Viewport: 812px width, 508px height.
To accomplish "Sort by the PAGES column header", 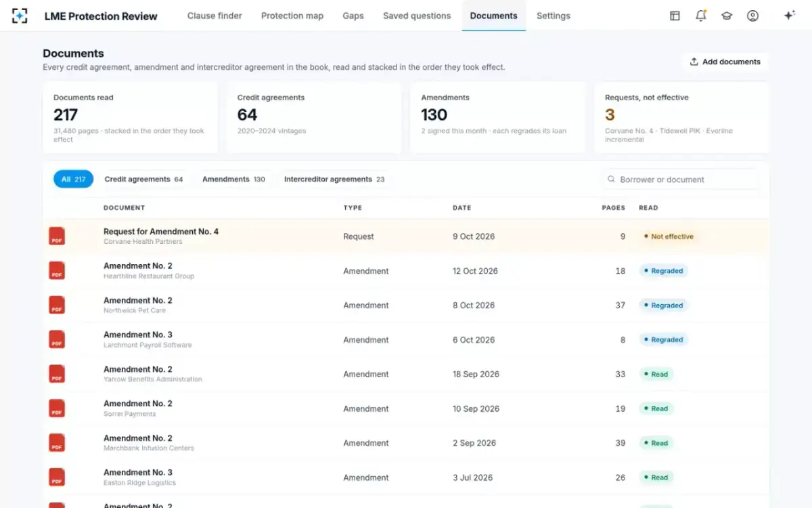I will tap(614, 208).
